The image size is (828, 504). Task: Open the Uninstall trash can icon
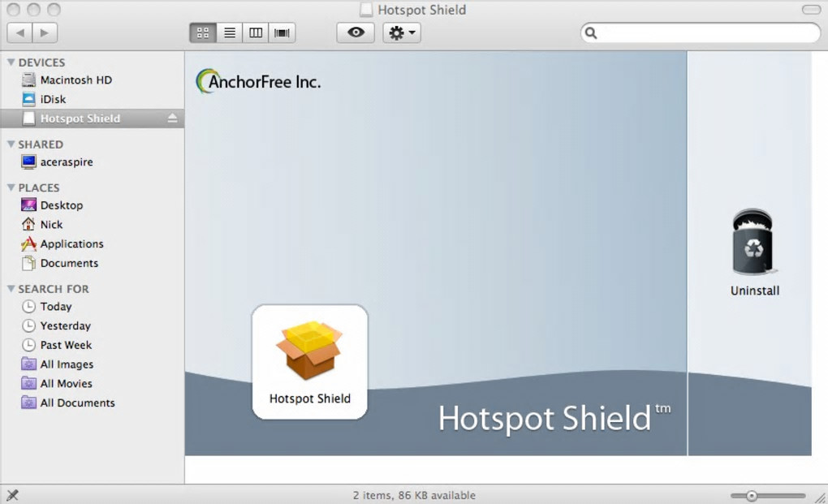(754, 242)
